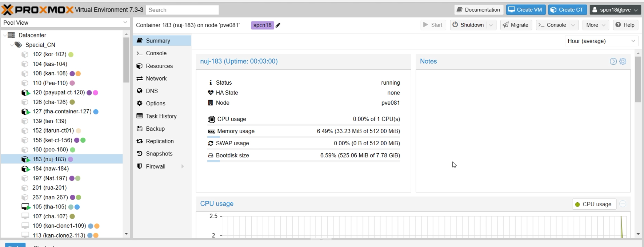Select 139 (tan-139) in tree
This screenshot has width=644, height=247.
point(62,121)
